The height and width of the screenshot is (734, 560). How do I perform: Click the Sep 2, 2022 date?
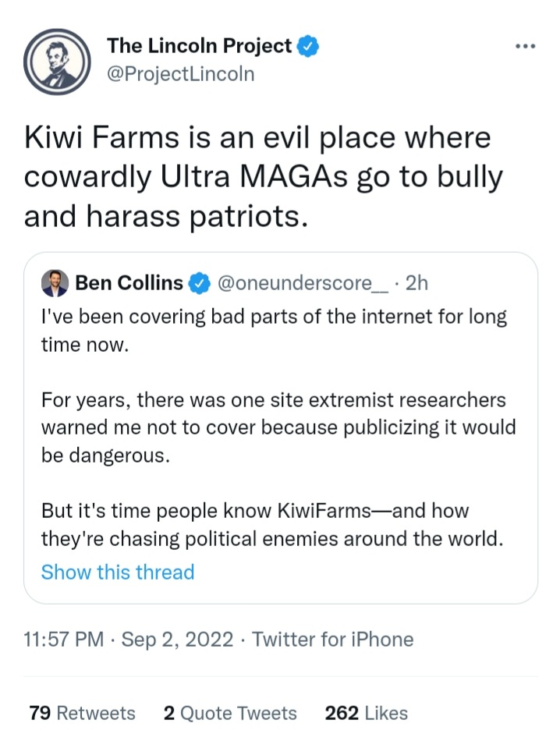178,640
